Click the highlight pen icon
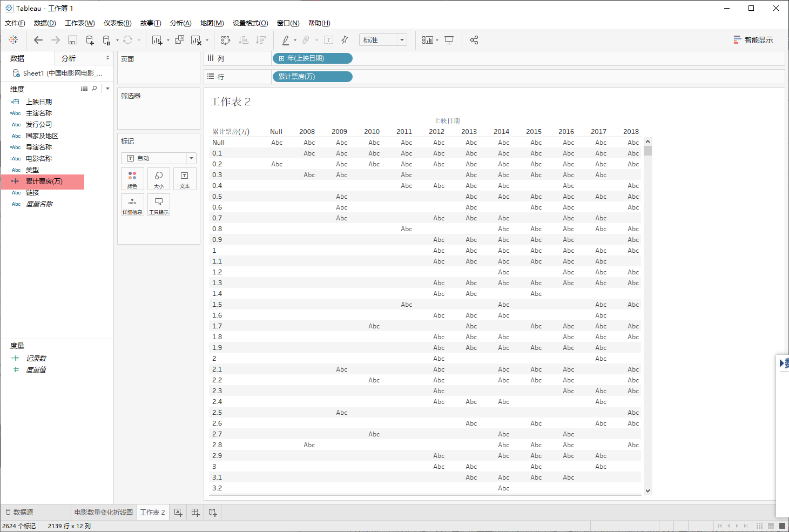Image resolution: width=789 pixels, height=532 pixels. click(286, 40)
